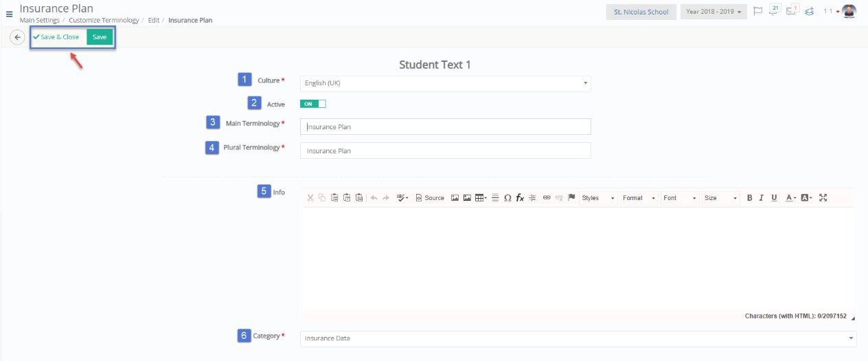The height and width of the screenshot is (361, 868).
Task: Click the Save & Close button
Action: point(56,37)
